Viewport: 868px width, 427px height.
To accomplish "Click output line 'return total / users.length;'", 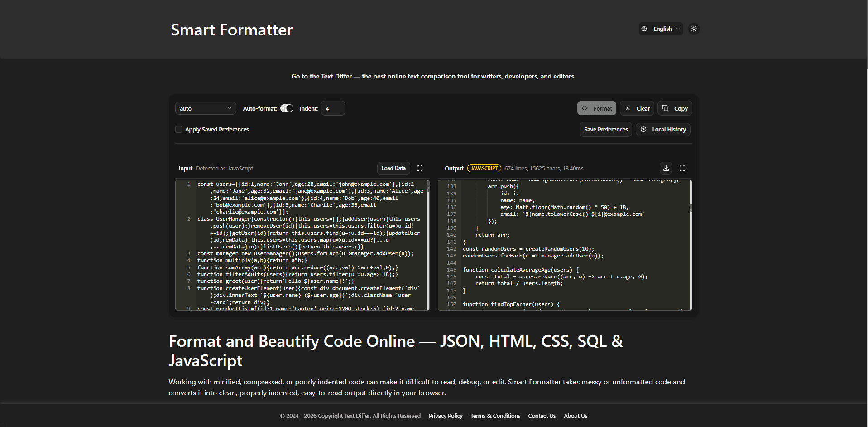I will pos(519,283).
